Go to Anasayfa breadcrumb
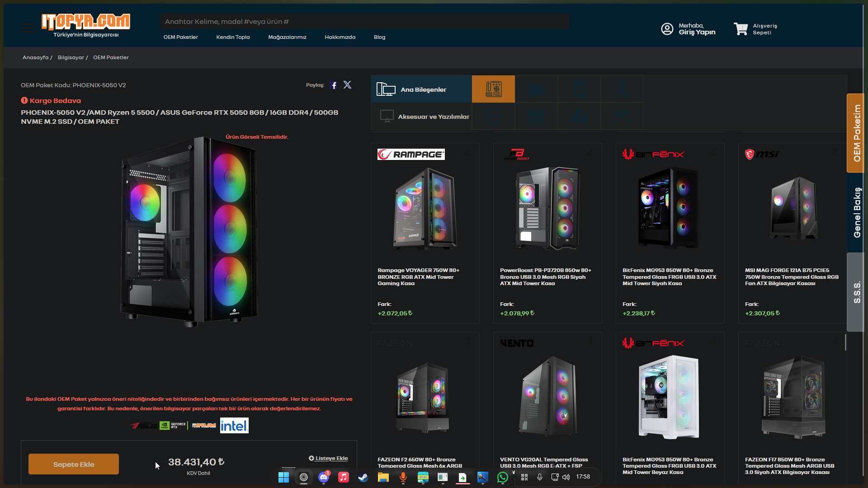868x488 pixels. pos(35,57)
